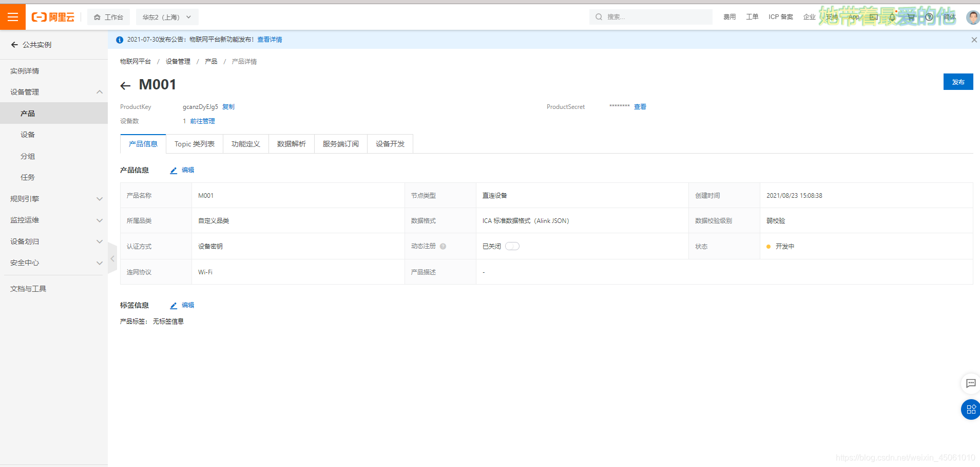Enable the 动态注册 switch
The height and width of the screenshot is (467, 980).
512,246
